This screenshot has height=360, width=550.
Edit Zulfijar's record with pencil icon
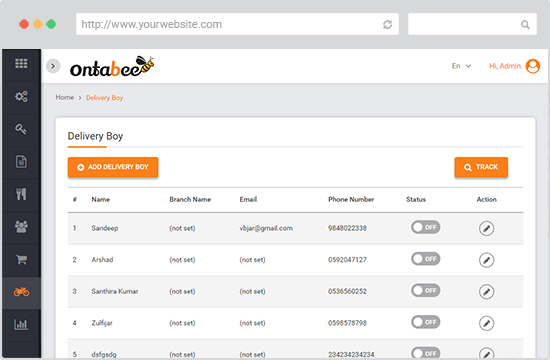(x=486, y=323)
